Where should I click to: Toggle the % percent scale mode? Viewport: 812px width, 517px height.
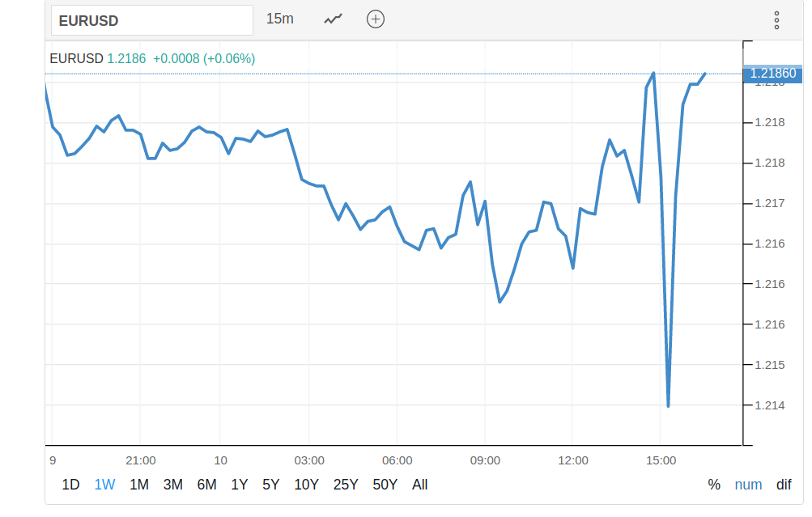click(714, 485)
